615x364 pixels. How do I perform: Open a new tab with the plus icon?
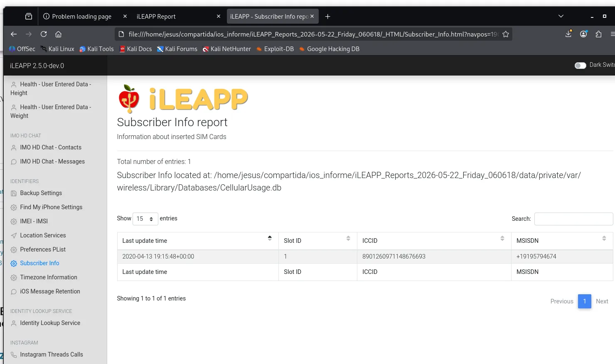(328, 16)
